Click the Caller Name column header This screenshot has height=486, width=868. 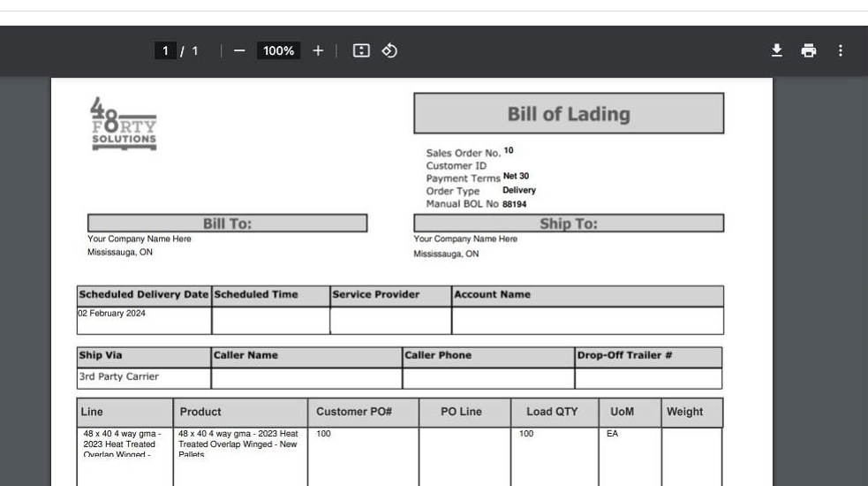(x=306, y=356)
